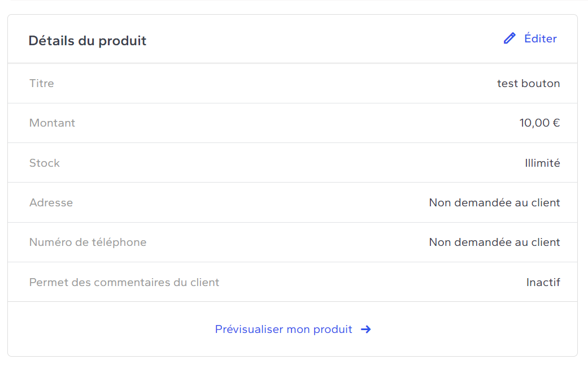Click the Illimité stock value

pos(542,163)
